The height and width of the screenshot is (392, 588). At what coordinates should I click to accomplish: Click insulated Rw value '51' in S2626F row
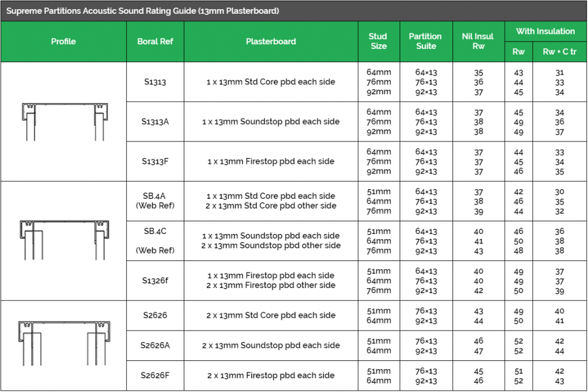[519, 371]
